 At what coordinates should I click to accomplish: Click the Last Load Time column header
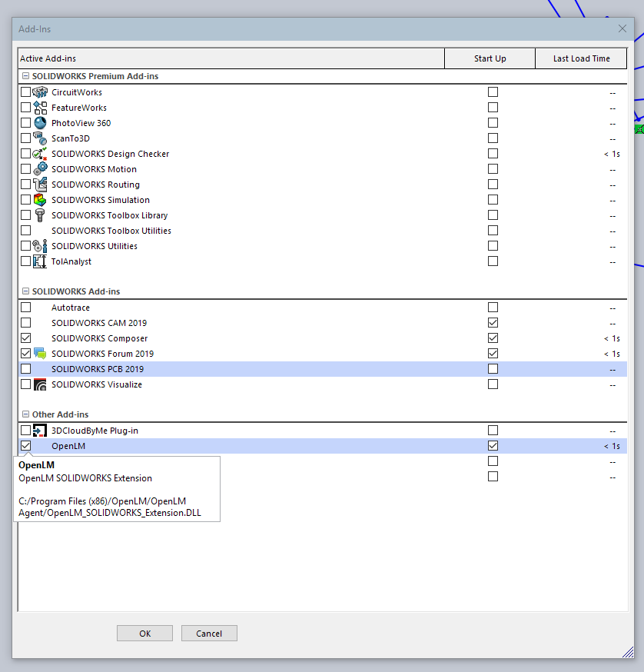coord(581,58)
